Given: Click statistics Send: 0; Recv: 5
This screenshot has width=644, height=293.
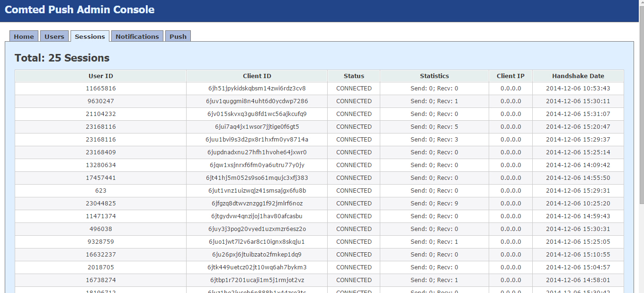Looking at the screenshot, I should [x=434, y=127].
